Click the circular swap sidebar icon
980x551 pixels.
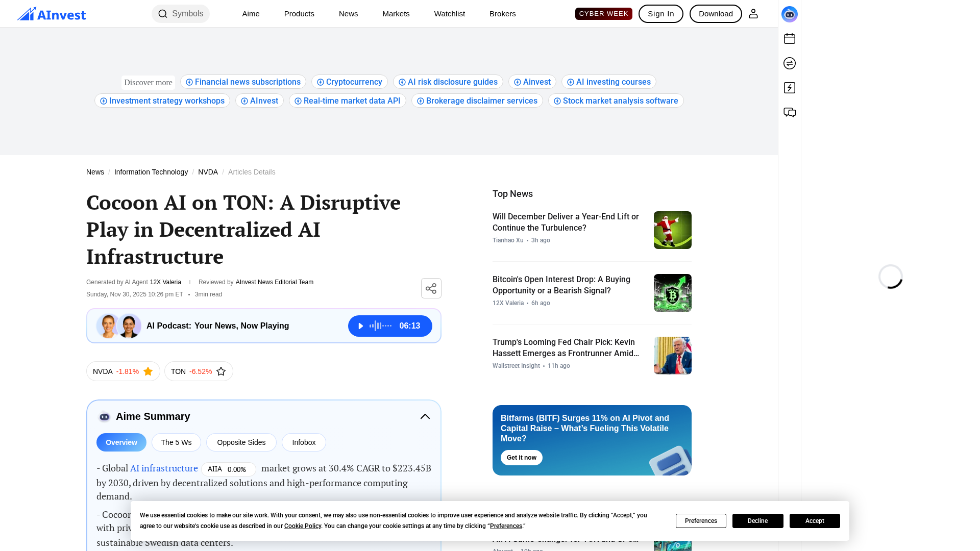tap(789, 63)
